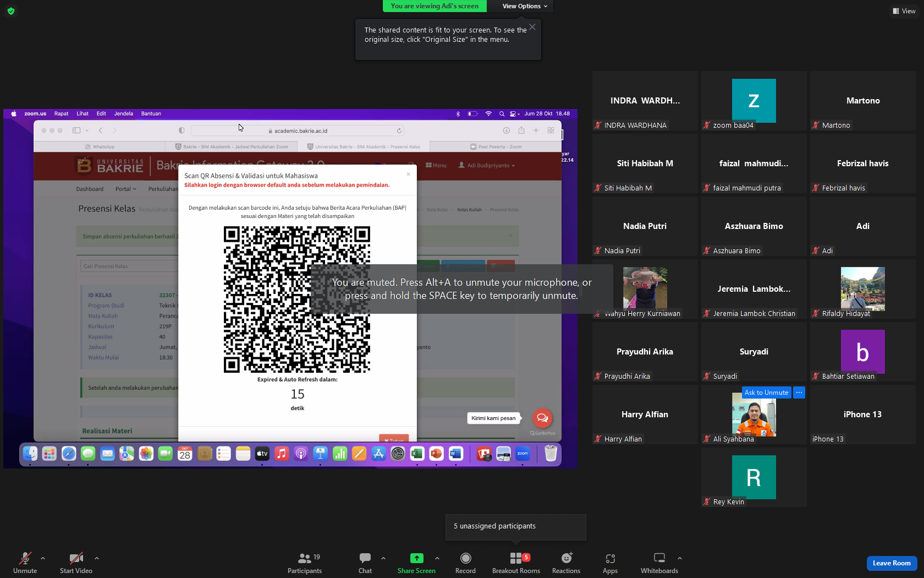Viewport: 924px width, 578px height.
Task: Open the View Options dropdown
Action: [x=525, y=6]
